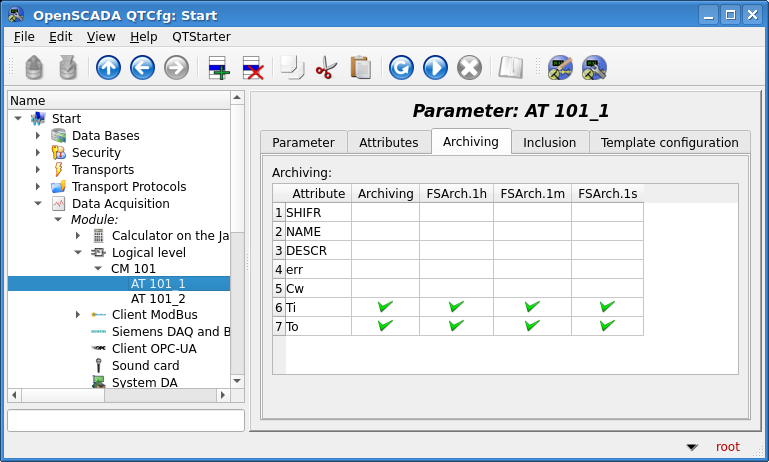Click the Up navigation arrow in toolbar

(108, 68)
